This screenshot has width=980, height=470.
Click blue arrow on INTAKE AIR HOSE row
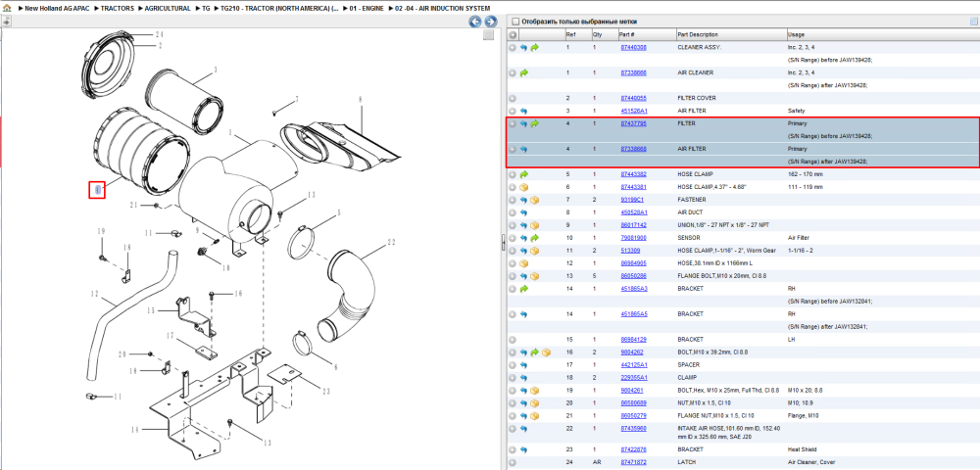(x=523, y=429)
